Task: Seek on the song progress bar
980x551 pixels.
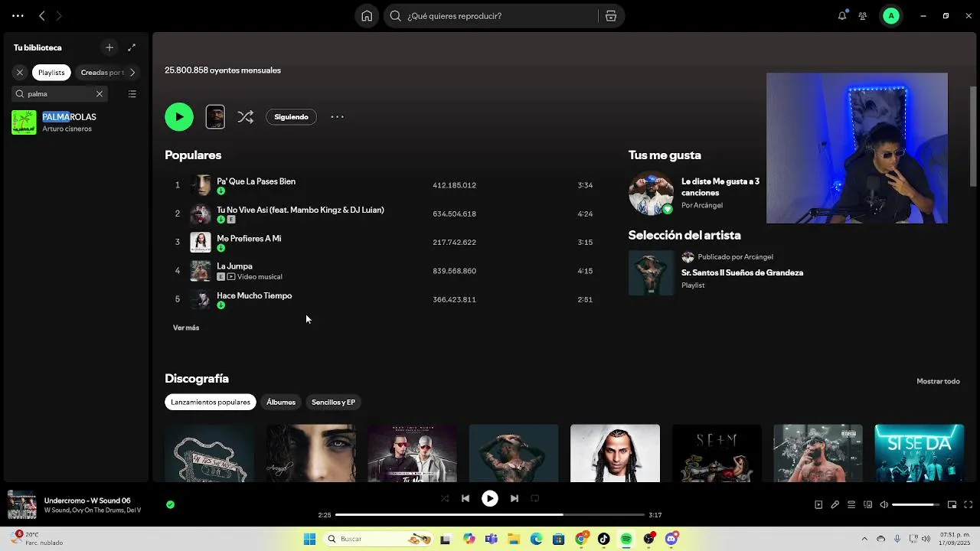Action: click(x=490, y=515)
